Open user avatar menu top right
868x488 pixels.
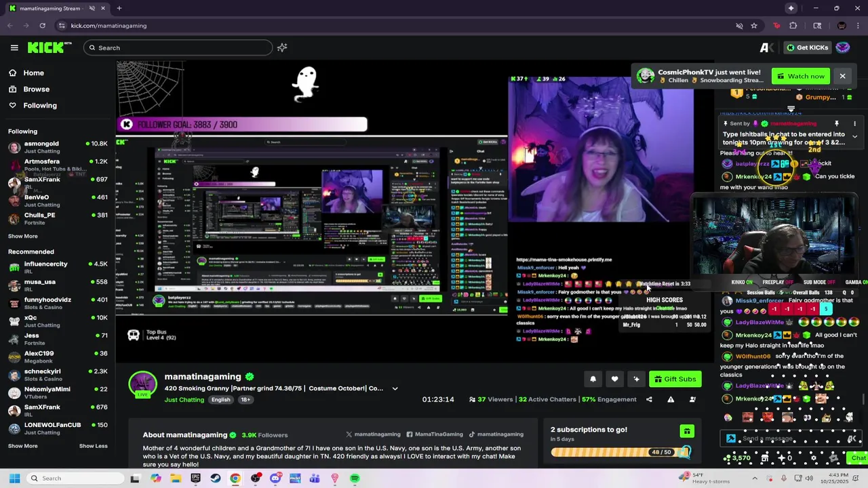coord(843,47)
